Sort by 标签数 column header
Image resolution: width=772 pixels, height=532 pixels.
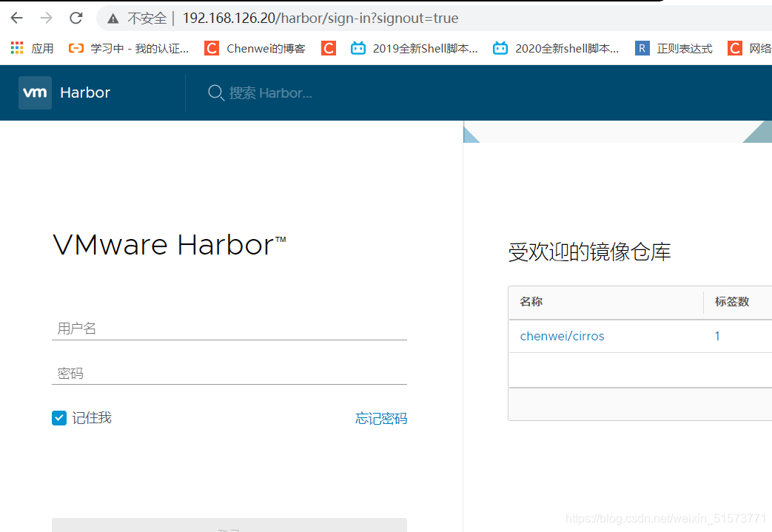pos(732,302)
